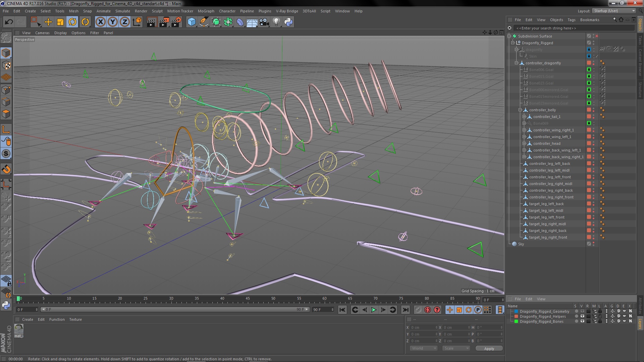This screenshot has width=644, height=362.
Task: Add a Cube primitive object
Action: [x=192, y=22]
